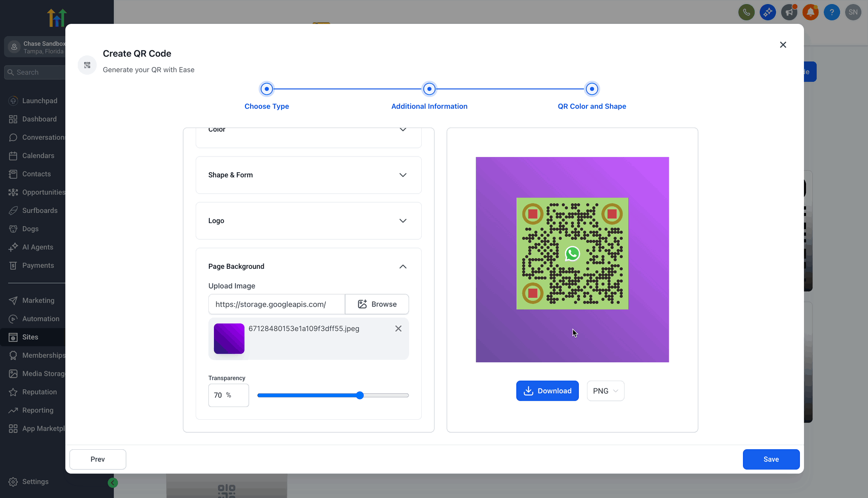Open the announcements megaphone icon
The width and height of the screenshot is (868, 498).
pos(789,12)
